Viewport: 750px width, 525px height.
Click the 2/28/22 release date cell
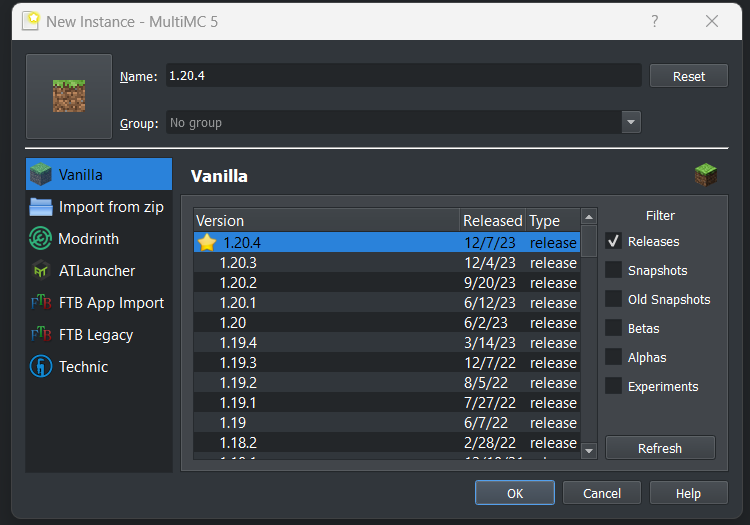coord(490,443)
